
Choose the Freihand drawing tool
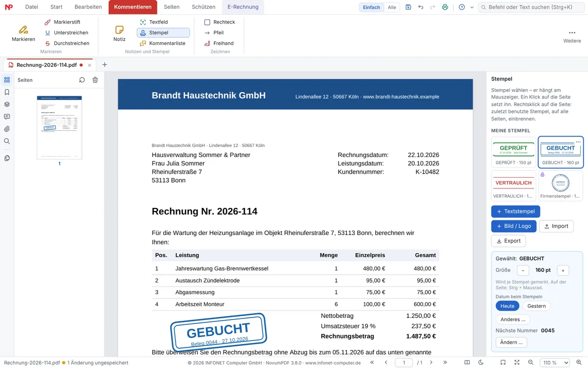219,43
